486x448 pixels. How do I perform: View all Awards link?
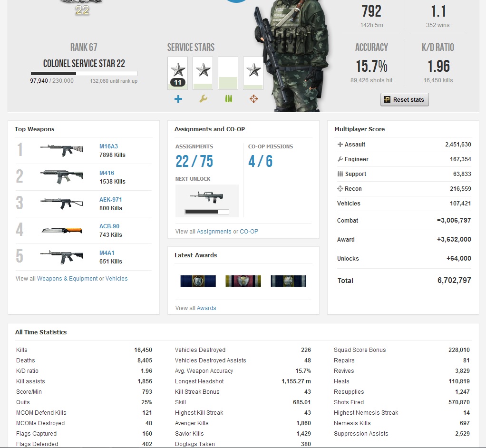[x=206, y=308]
